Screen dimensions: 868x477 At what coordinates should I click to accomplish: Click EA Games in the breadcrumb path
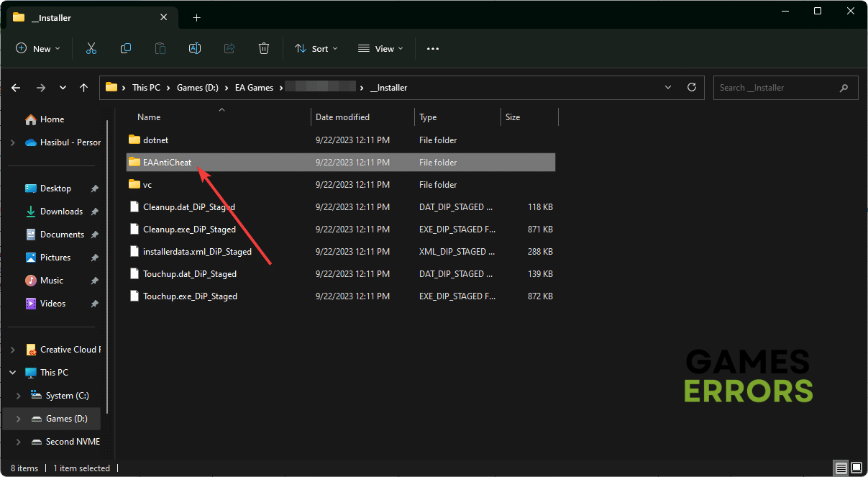click(x=254, y=88)
